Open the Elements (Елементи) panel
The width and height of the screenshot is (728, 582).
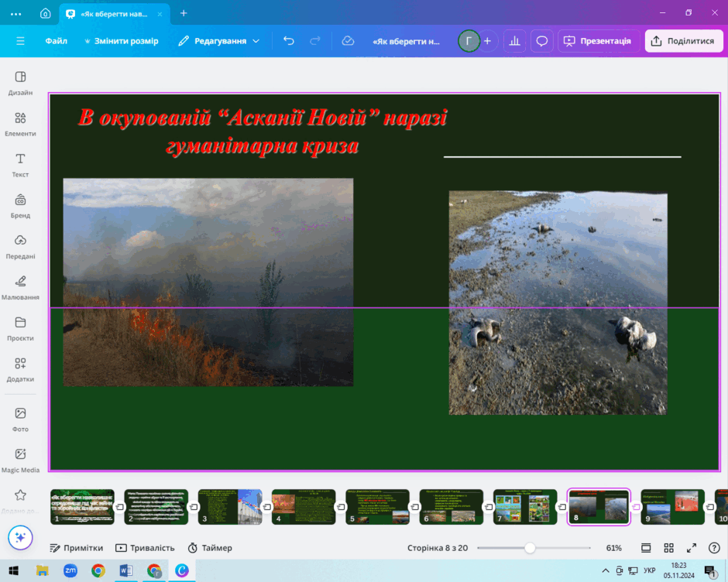click(20, 124)
